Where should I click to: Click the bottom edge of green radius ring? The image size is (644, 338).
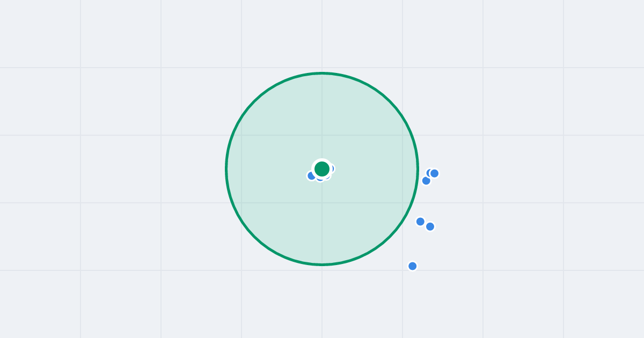pyautogui.click(x=322, y=264)
